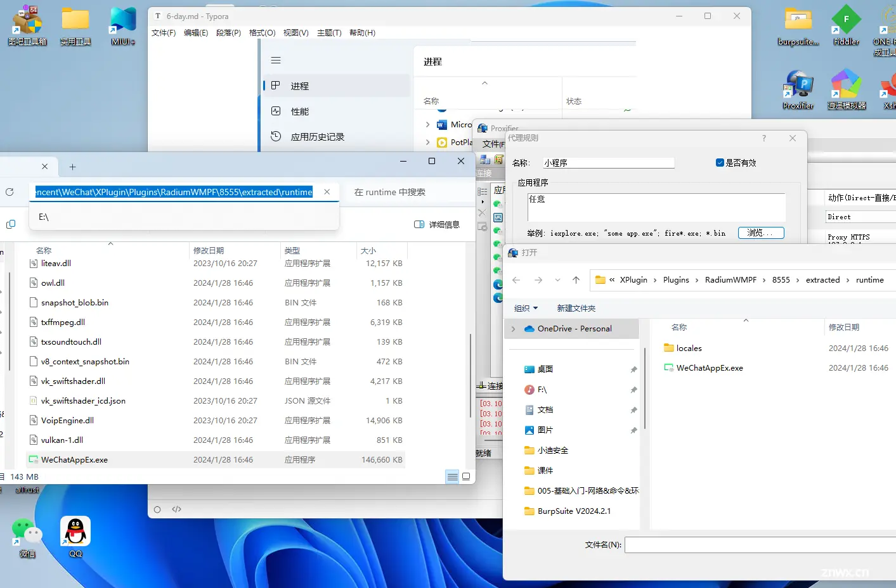Select WeChatAppEx.exe in File Explorer list
The image size is (896, 588).
tap(216, 459)
